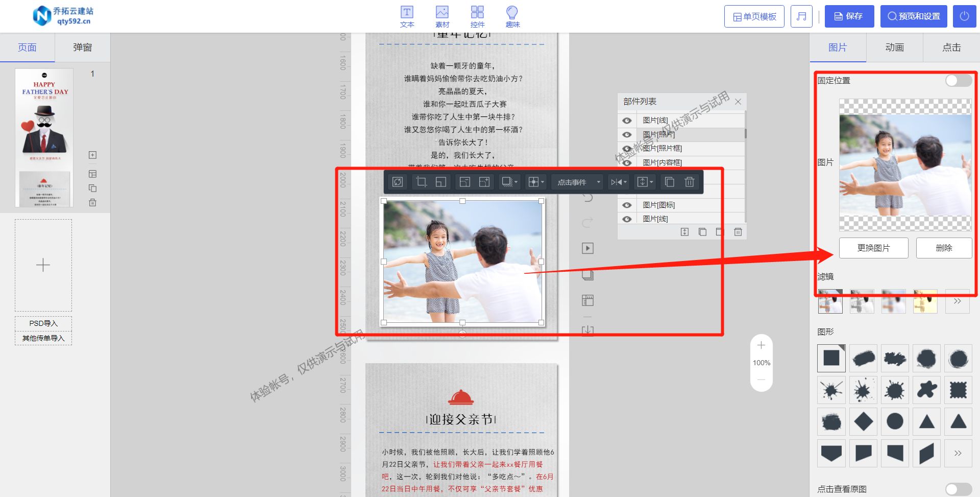980x497 pixels.
Task: Open the 弹窗 tab on left panel
Action: pos(82,47)
